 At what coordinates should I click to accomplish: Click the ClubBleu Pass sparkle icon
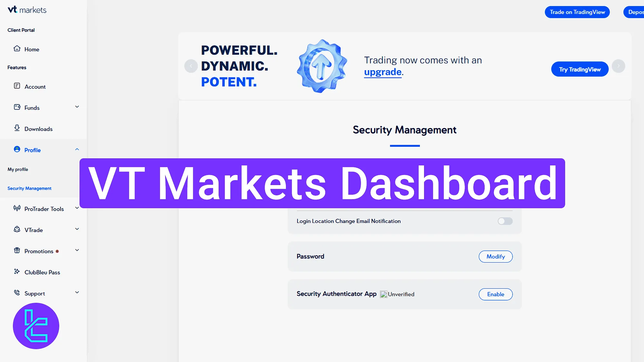[17, 272]
